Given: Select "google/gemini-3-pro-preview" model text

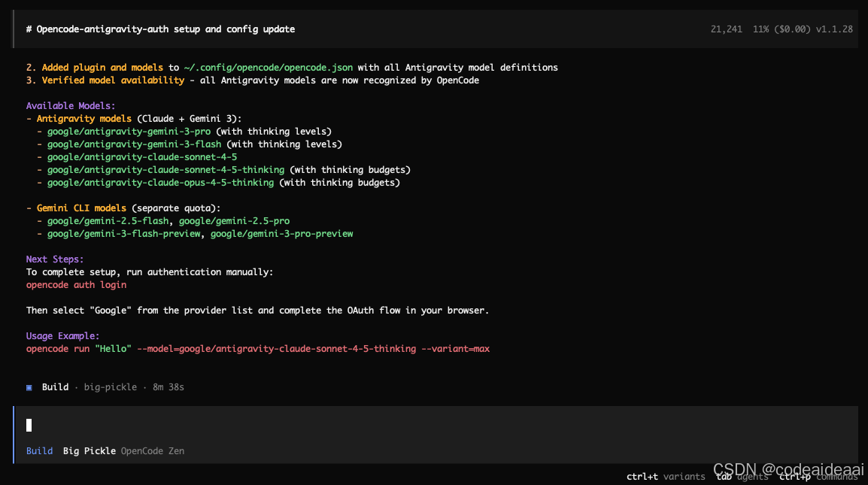Looking at the screenshot, I should coord(282,234).
